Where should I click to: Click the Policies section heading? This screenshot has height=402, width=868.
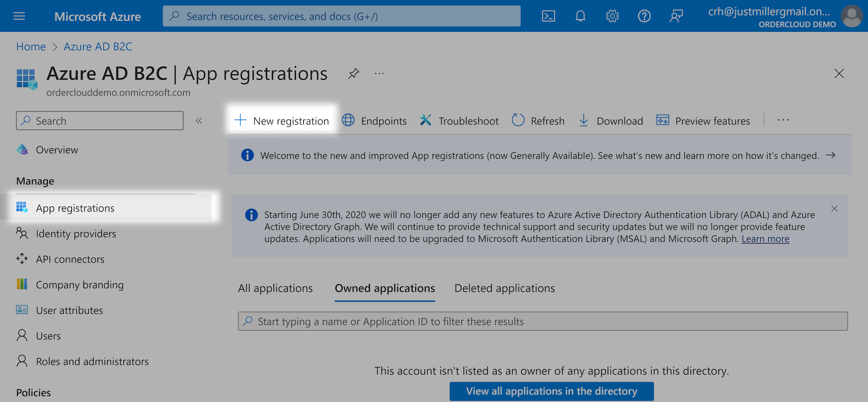pos(34,392)
